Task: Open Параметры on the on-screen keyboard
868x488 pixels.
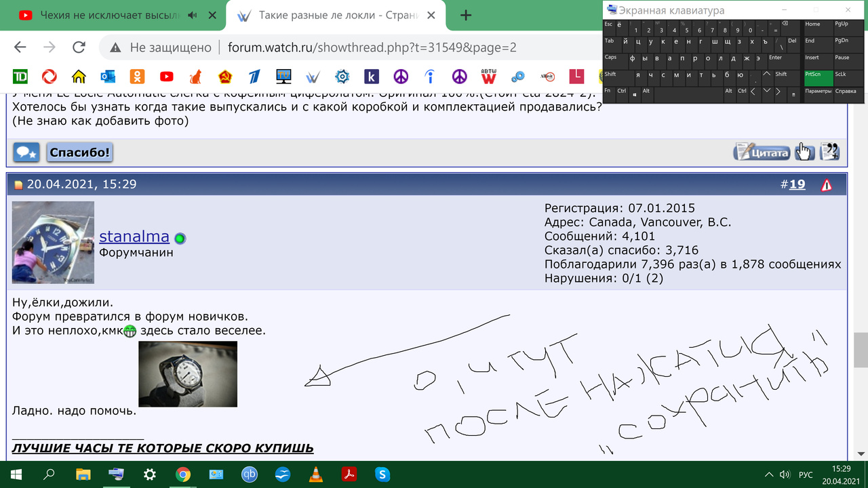Action: click(818, 91)
